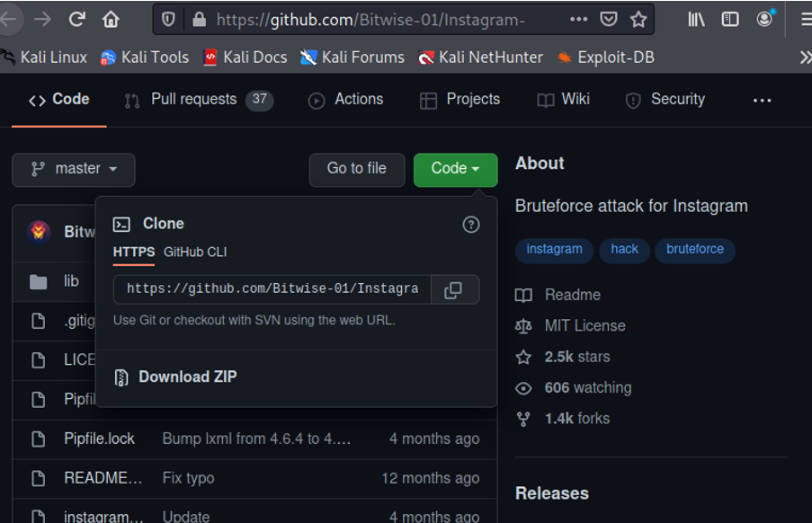This screenshot has width=812, height=523.
Task: Open the README file entry
Action: coord(103,478)
